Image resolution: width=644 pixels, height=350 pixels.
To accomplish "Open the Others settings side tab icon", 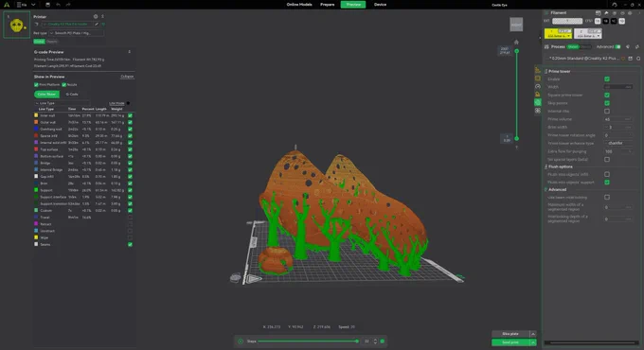I will coord(538,111).
